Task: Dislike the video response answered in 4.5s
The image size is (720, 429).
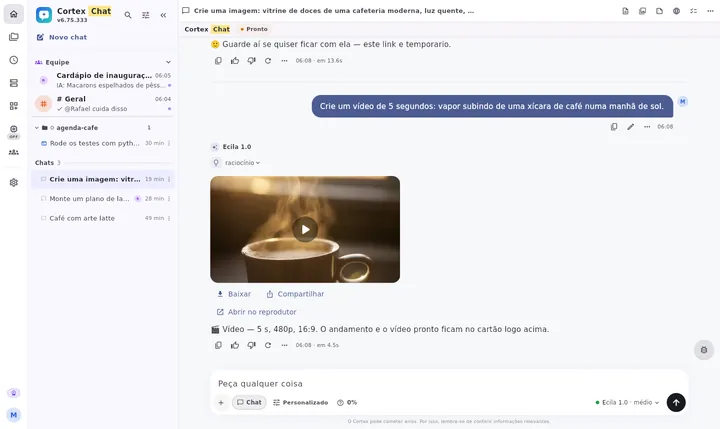Action: pyautogui.click(x=252, y=345)
